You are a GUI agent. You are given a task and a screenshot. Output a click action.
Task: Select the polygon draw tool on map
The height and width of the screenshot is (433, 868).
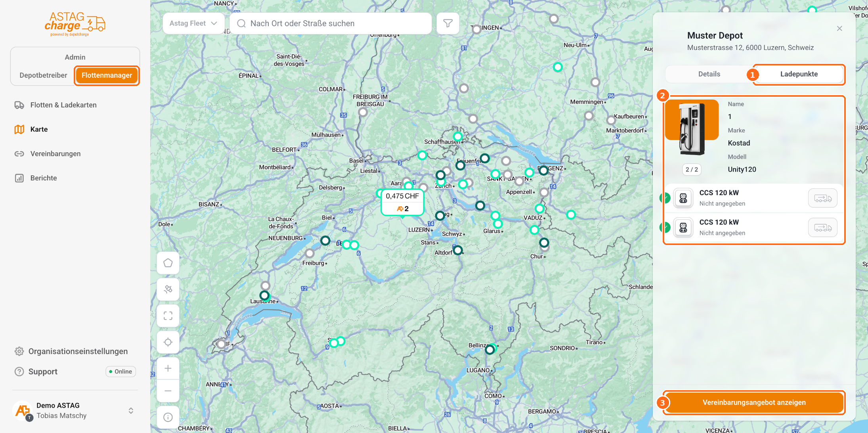pyautogui.click(x=168, y=263)
